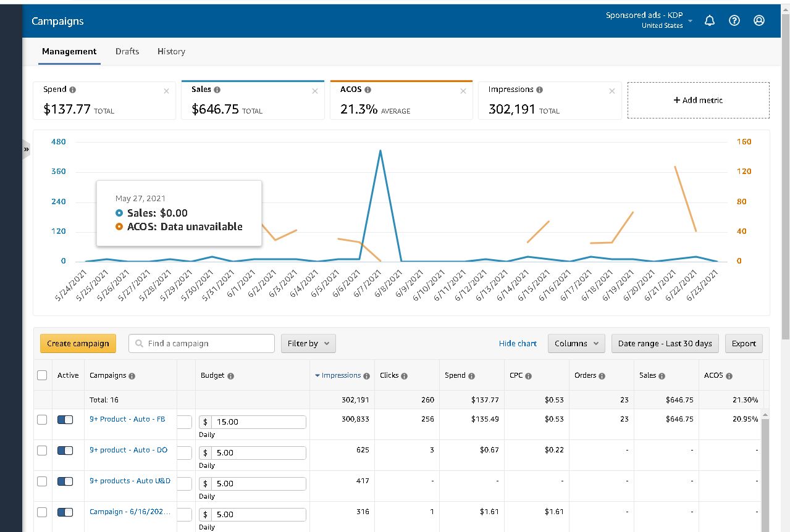Image resolution: width=790 pixels, height=532 pixels.
Task: Toggle active switch for 9+ Product - Auto - FB
Action: pos(65,420)
